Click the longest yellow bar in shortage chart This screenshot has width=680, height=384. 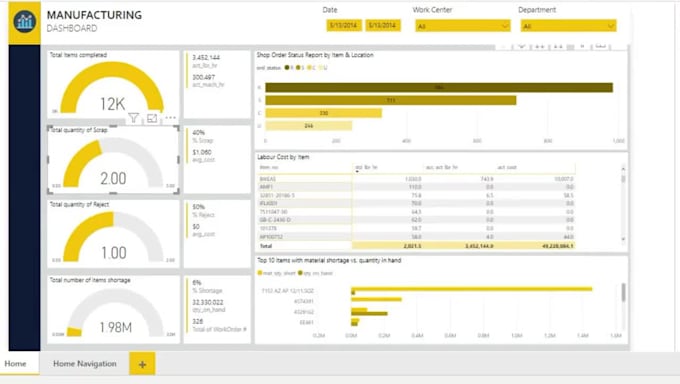click(472, 289)
